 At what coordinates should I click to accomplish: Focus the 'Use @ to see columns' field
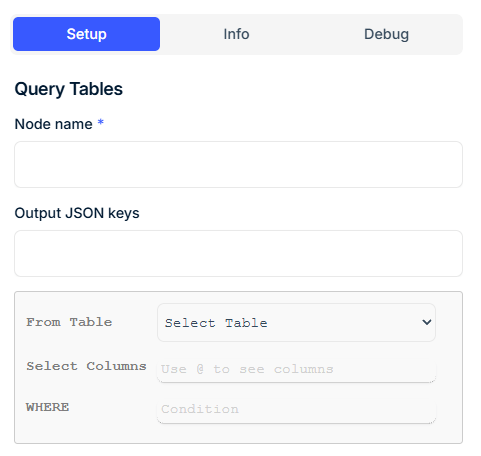[296, 369]
